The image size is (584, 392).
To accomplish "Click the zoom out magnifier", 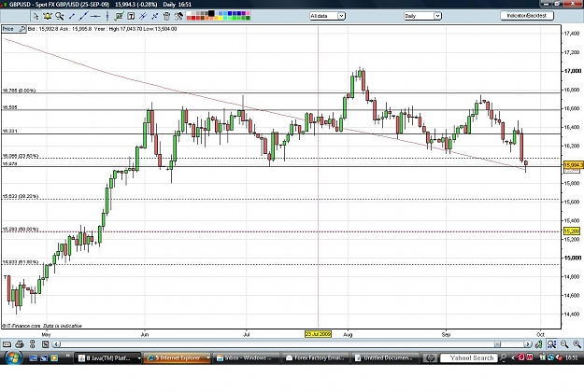I will pyautogui.click(x=564, y=344).
